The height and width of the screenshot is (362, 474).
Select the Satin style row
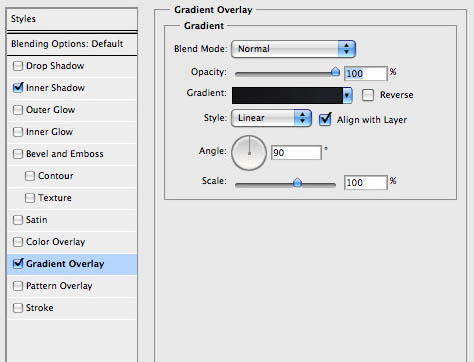(x=72, y=220)
